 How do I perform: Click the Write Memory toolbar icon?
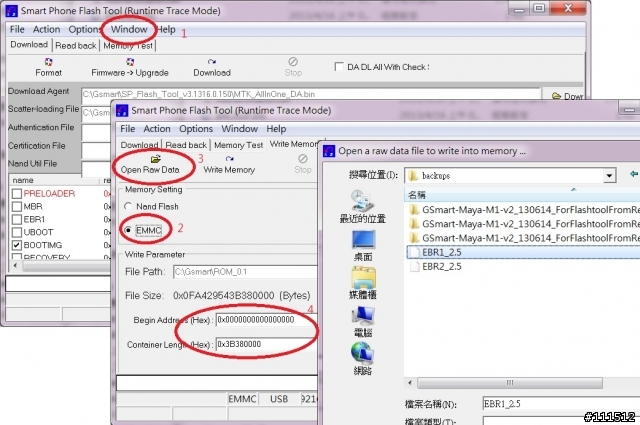pos(229,159)
